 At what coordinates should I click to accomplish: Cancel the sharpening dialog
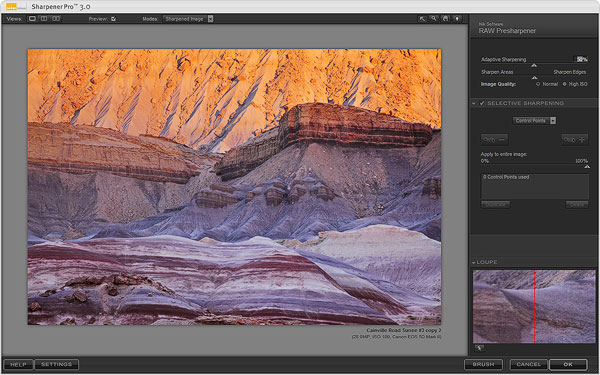click(x=529, y=365)
